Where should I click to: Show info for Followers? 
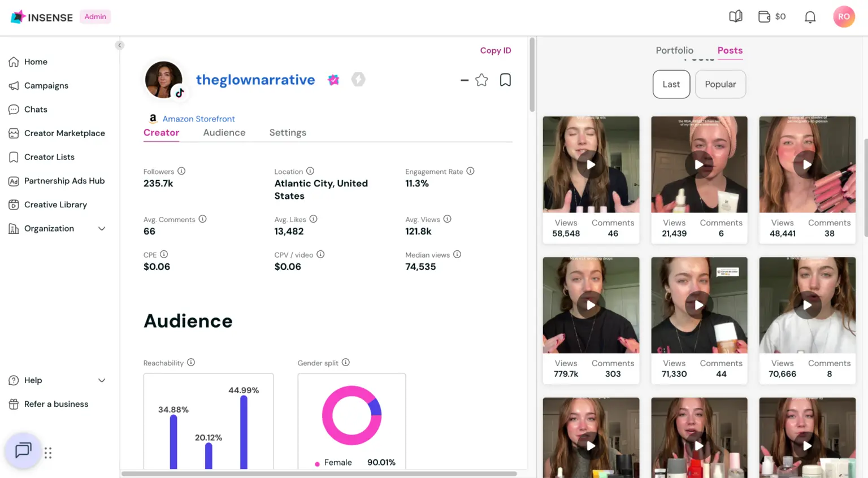coord(181,171)
